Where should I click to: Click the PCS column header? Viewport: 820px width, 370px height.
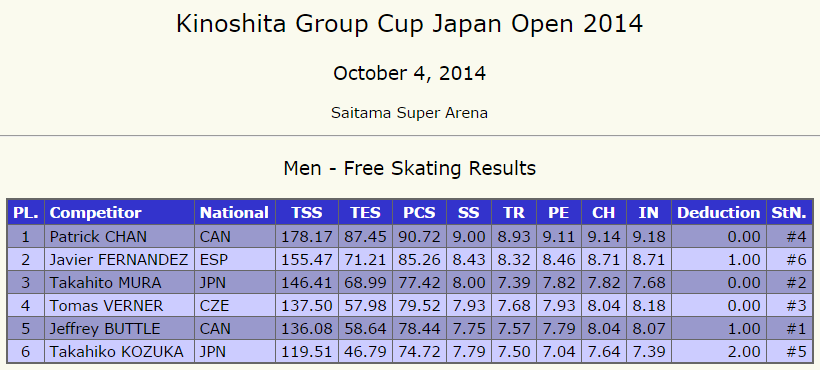coord(419,213)
